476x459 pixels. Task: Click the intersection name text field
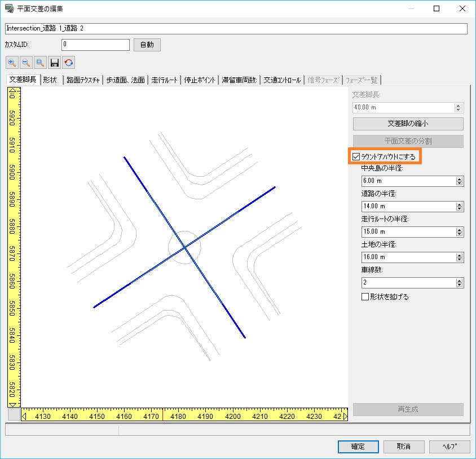[x=236, y=28]
